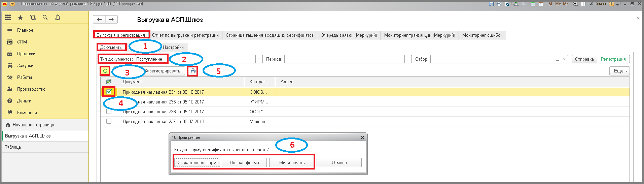Check the Приходная накладная 236 checkbox
Screen dimensions: 644x184
coord(109,112)
